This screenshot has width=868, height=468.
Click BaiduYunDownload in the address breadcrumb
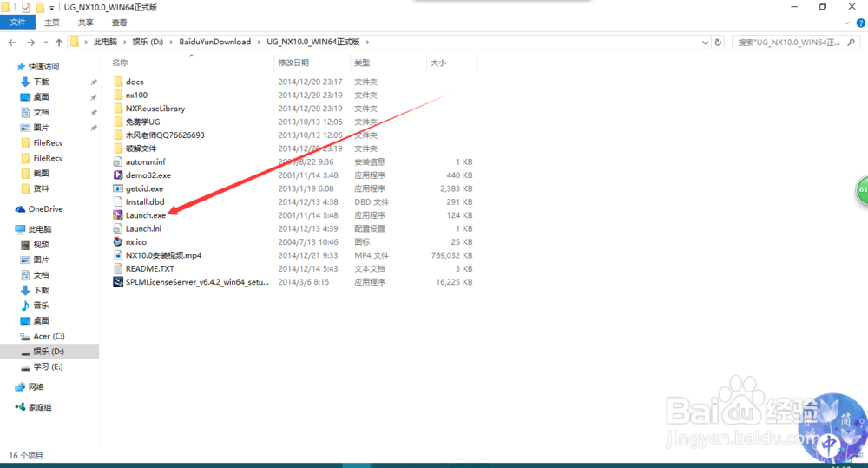tap(214, 42)
